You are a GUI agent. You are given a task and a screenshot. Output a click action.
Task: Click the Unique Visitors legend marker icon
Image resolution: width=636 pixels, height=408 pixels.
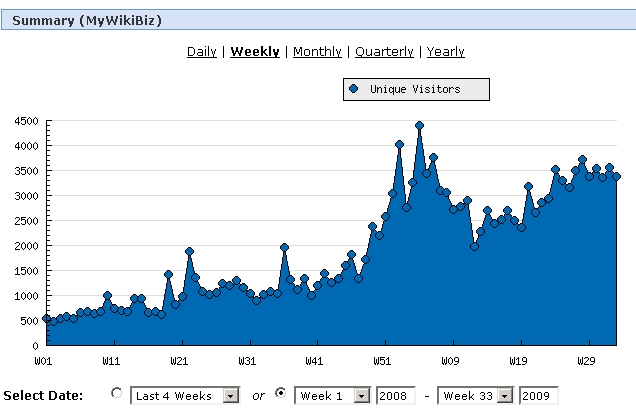(353, 90)
